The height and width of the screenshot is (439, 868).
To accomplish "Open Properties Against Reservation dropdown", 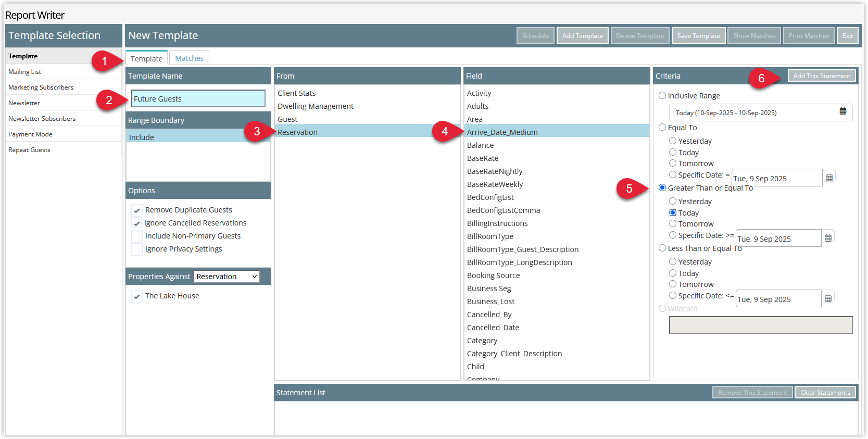I will [227, 277].
